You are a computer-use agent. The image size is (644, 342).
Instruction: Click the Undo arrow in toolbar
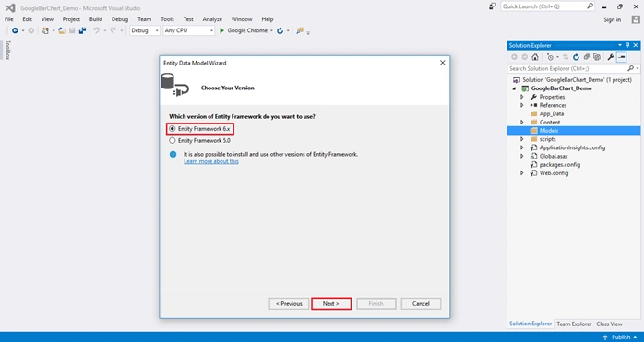[x=97, y=30]
